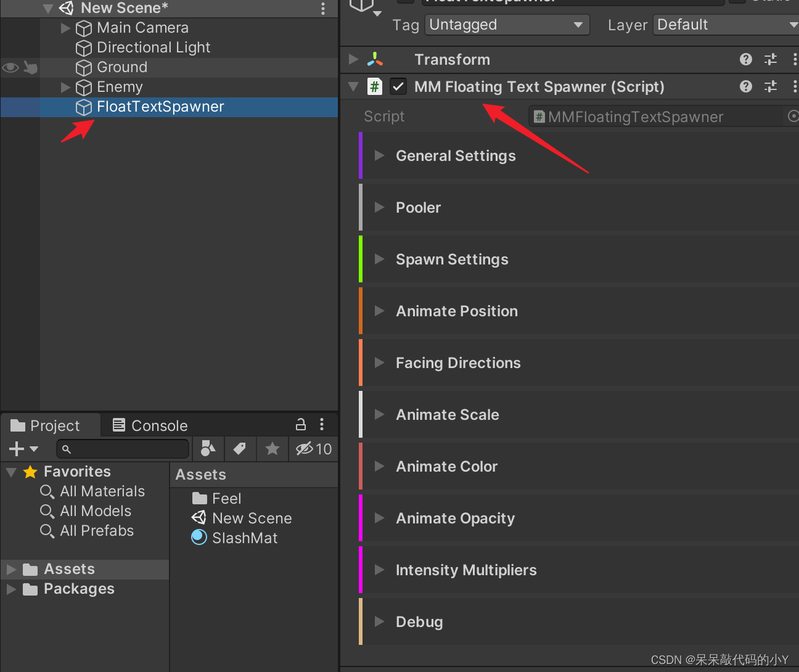This screenshot has height=672, width=799.
Task: Expand the Transform component
Action: click(353, 59)
